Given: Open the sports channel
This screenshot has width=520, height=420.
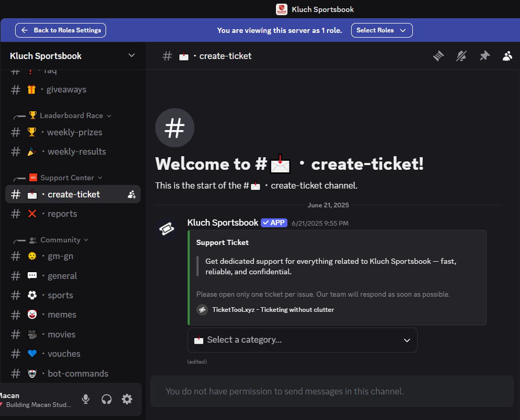Looking at the screenshot, I should pyautogui.click(x=73, y=295).
